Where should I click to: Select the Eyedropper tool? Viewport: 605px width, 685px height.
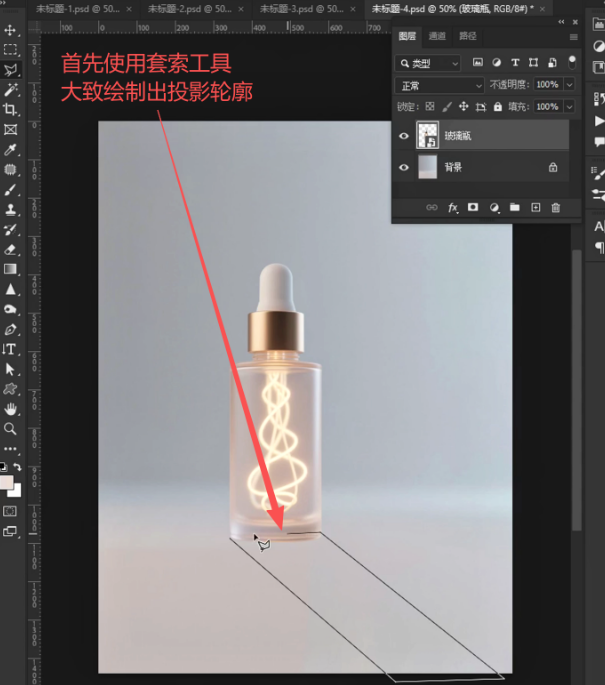coord(10,149)
